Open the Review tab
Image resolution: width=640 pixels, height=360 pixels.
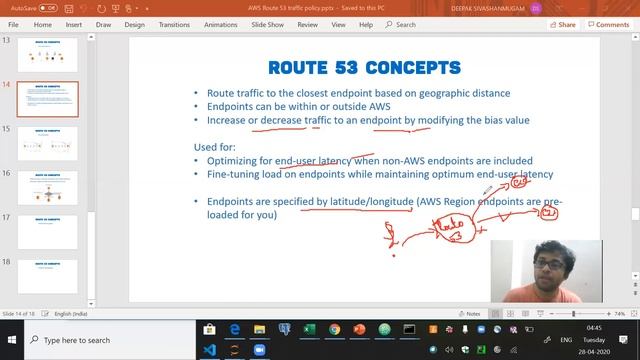[307, 24]
